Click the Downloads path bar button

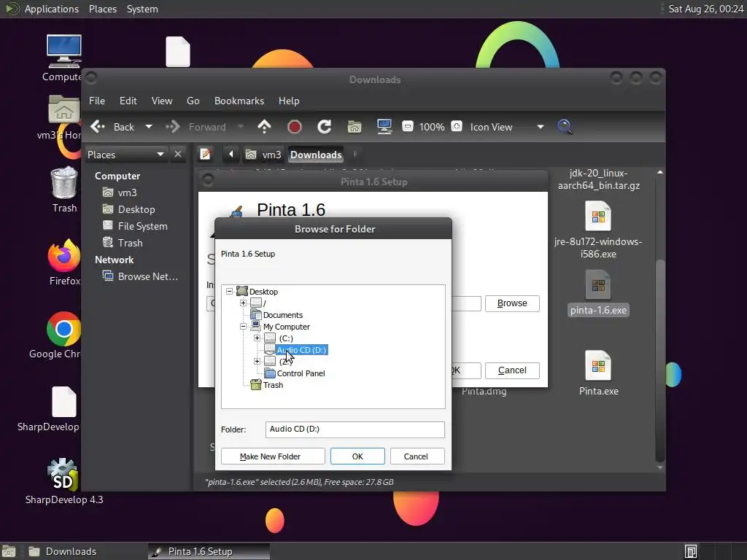pyautogui.click(x=316, y=155)
